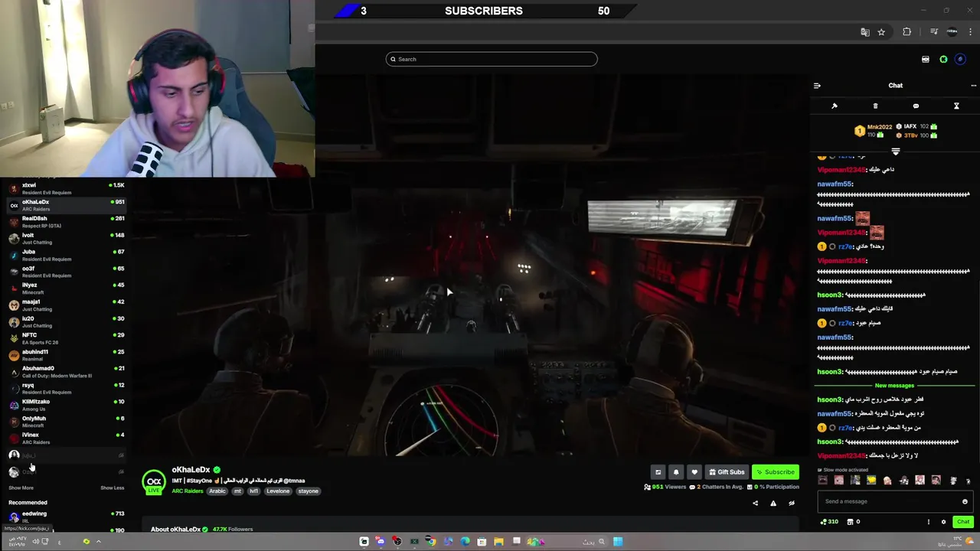Open NFTC EA Sports channel

(66, 338)
